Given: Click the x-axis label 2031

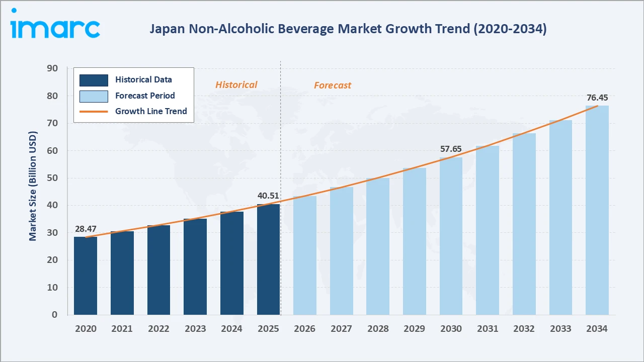Looking at the screenshot, I should (x=488, y=329).
